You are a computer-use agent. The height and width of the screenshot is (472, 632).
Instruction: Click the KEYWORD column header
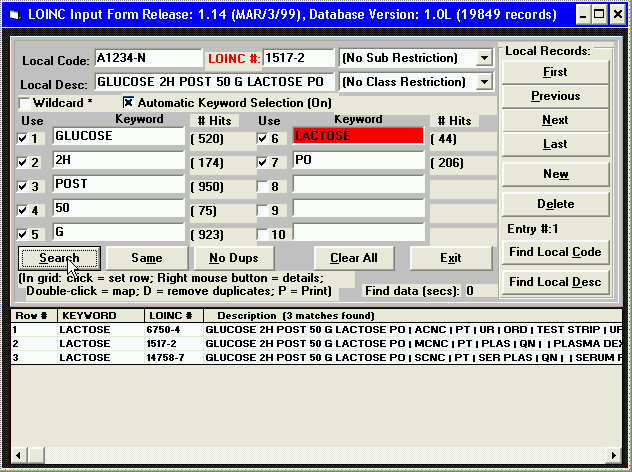click(x=101, y=316)
